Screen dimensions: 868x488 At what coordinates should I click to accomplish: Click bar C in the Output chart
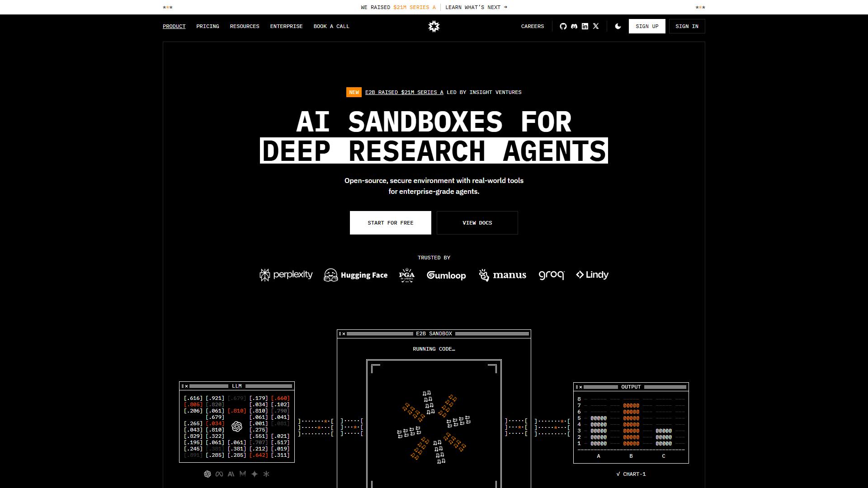pos(664,437)
